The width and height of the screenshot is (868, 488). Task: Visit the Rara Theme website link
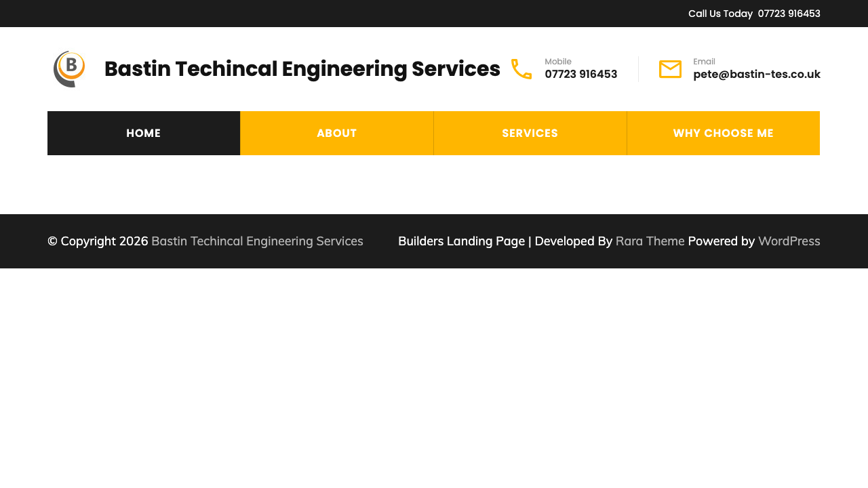click(650, 241)
